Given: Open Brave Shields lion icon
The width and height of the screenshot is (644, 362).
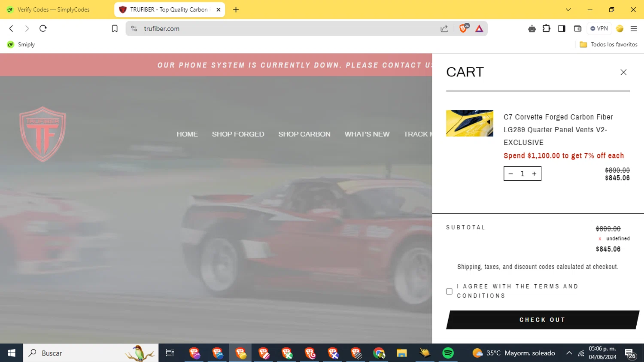Looking at the screenshot, I should [464, 29].
